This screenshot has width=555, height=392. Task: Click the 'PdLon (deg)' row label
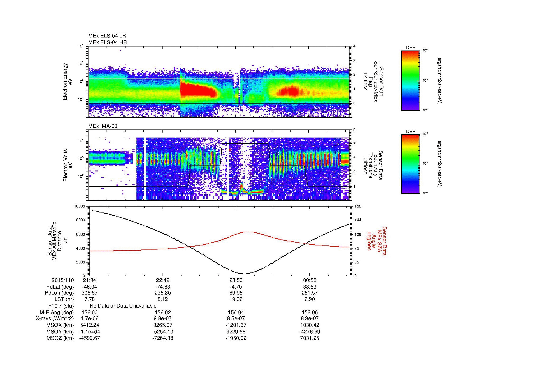point(59,293)
